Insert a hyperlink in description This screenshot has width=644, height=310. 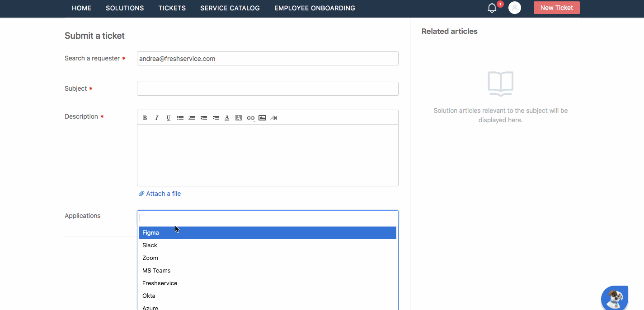tap(250, 118)
